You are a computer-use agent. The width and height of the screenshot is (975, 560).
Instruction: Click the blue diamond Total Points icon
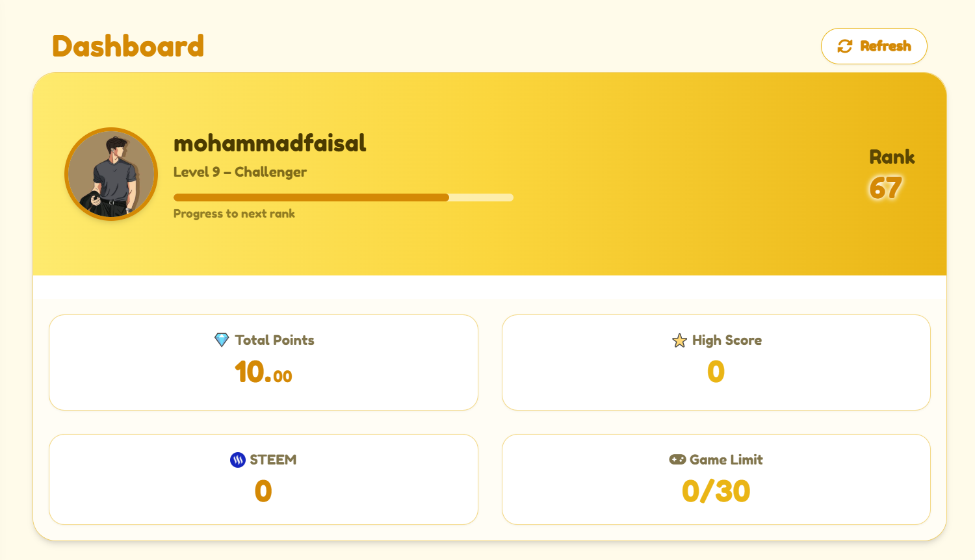222,340
